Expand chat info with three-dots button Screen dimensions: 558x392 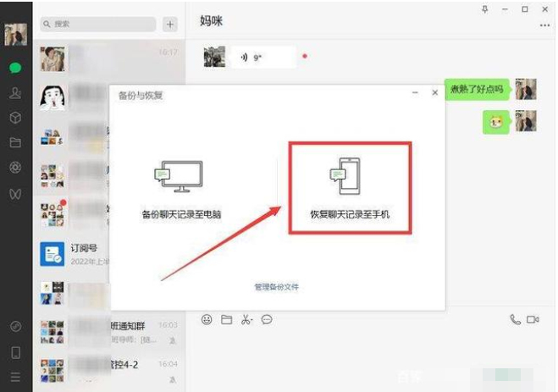[544, 25]
